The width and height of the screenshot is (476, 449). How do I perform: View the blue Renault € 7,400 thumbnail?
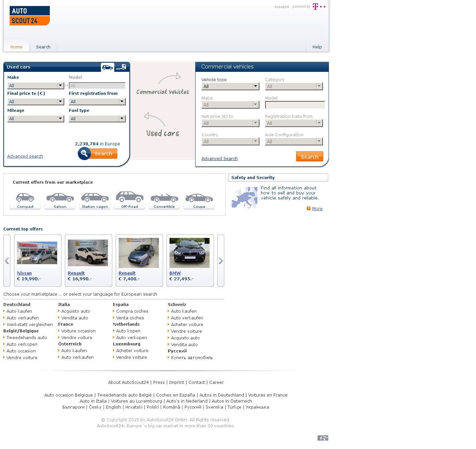point(139,253)
